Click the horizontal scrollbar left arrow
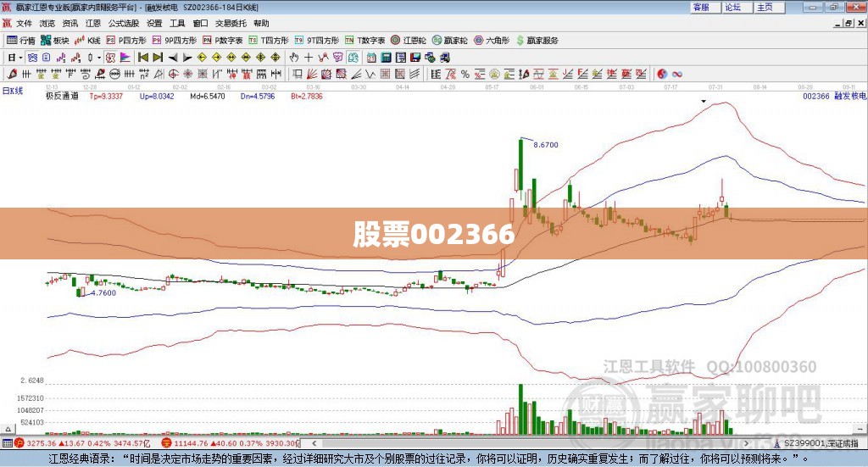 (x=314, y=443)
